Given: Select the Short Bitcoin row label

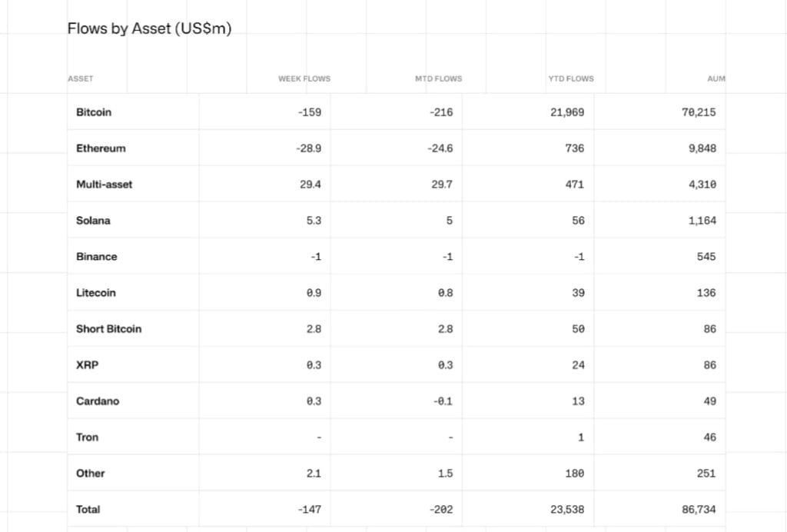Looking at the screenshot, I should (x=108, y=329).
